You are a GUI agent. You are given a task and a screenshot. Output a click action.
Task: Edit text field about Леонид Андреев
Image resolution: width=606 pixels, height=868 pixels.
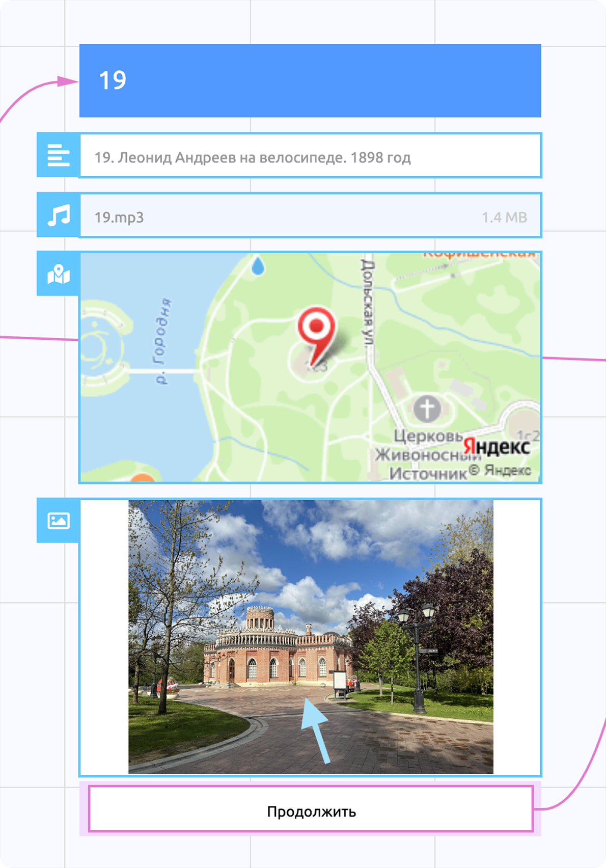[311, 156]
